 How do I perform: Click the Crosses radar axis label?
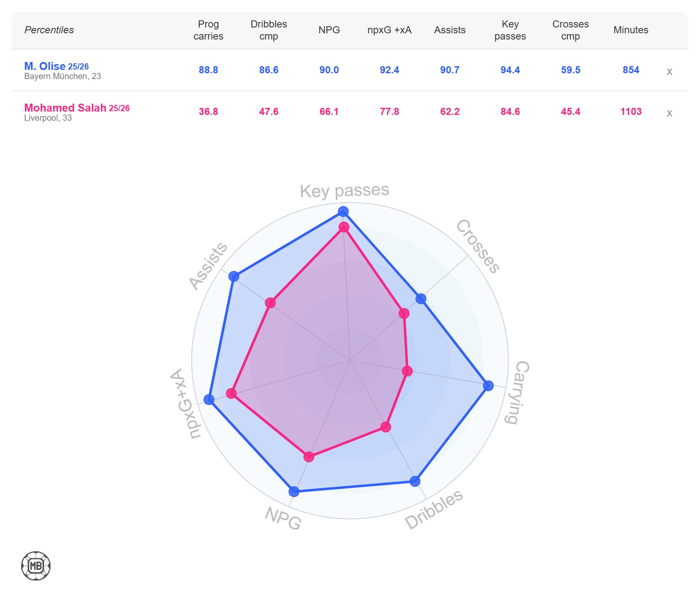point(477,246)
